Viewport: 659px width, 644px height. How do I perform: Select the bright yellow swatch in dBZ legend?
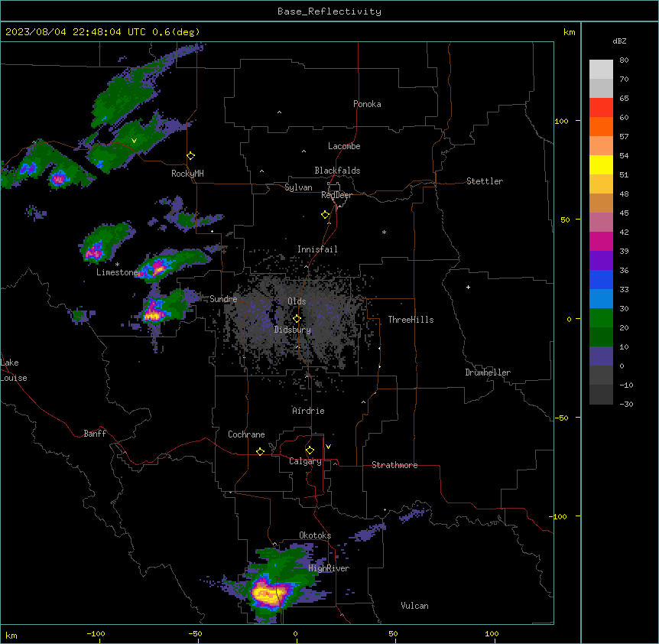tap(601, 164)
